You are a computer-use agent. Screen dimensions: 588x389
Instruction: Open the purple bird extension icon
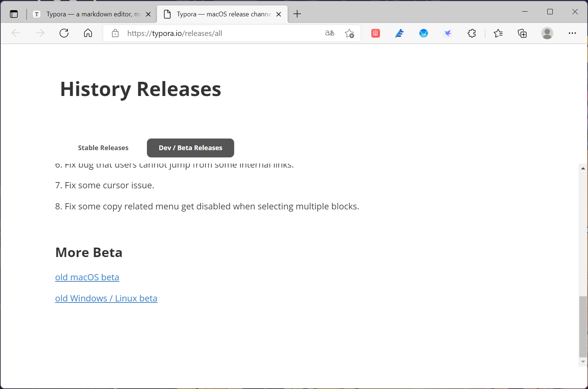pyautogui.click(x=448, y=33)
